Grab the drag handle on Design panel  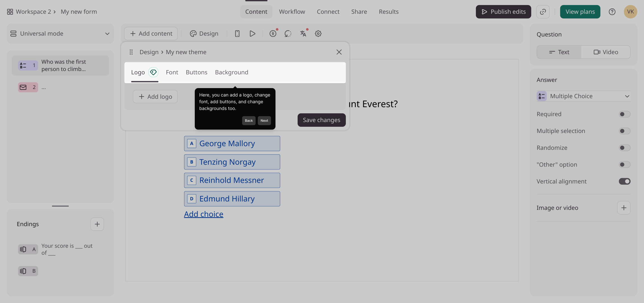[131, 52]
